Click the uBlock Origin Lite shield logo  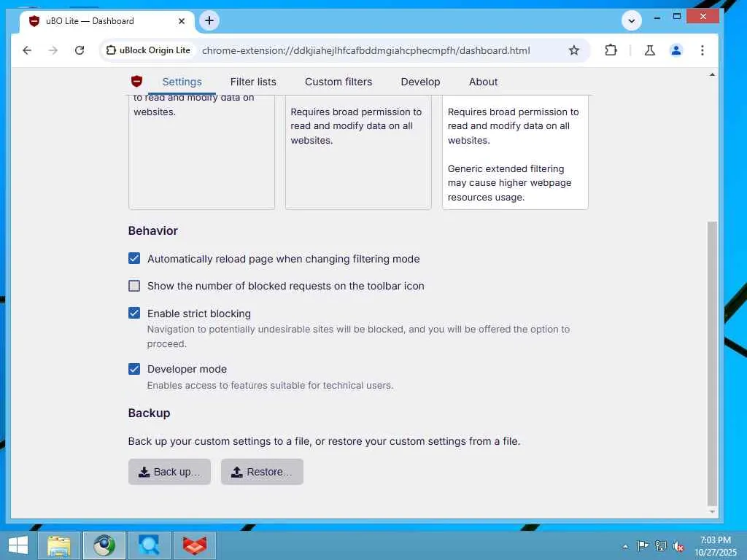pyautogui.click(x=136, y=82)
